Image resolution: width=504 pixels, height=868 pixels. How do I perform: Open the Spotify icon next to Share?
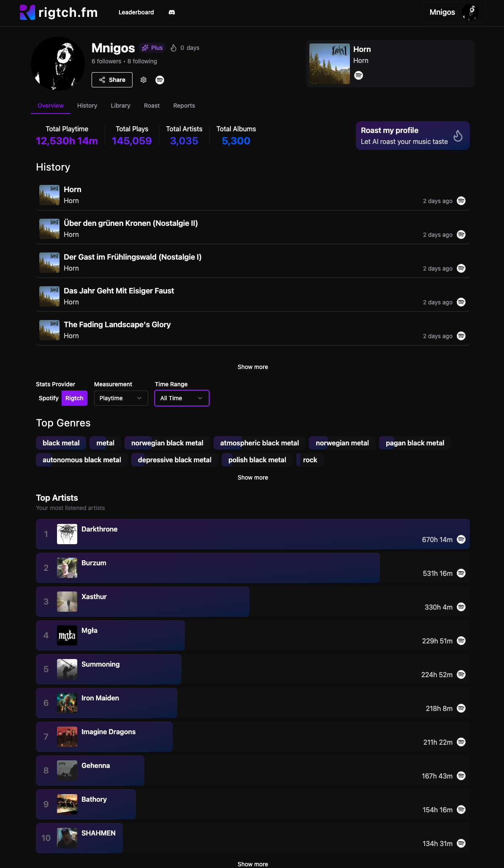pos(160,79)
